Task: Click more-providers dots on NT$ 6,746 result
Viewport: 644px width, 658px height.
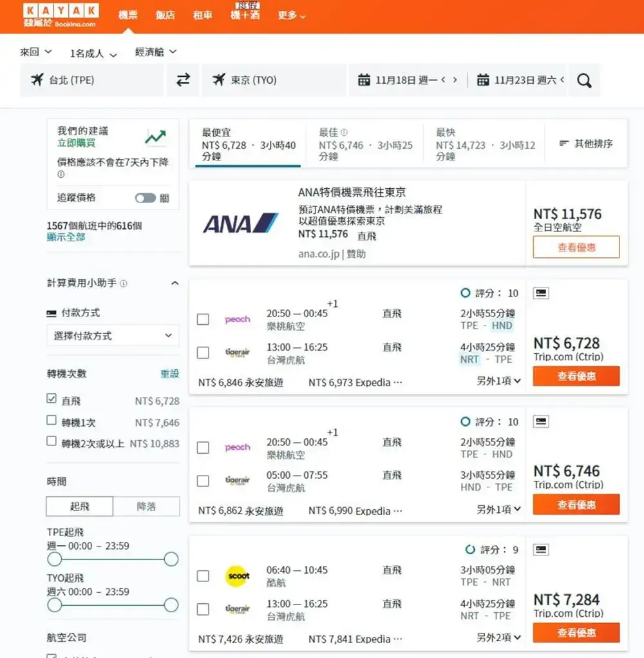Action: [x=398, y=510]
